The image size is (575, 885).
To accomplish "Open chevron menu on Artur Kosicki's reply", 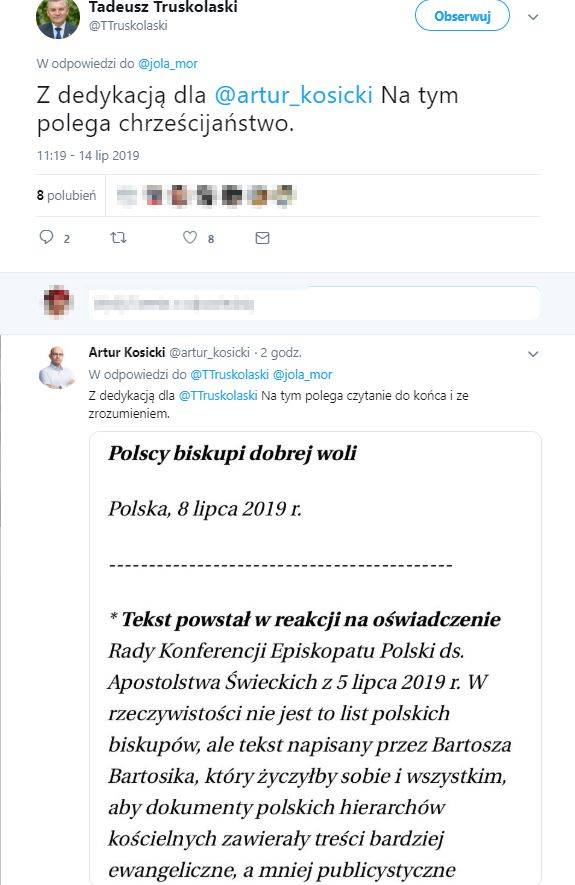I will point(533,354).
